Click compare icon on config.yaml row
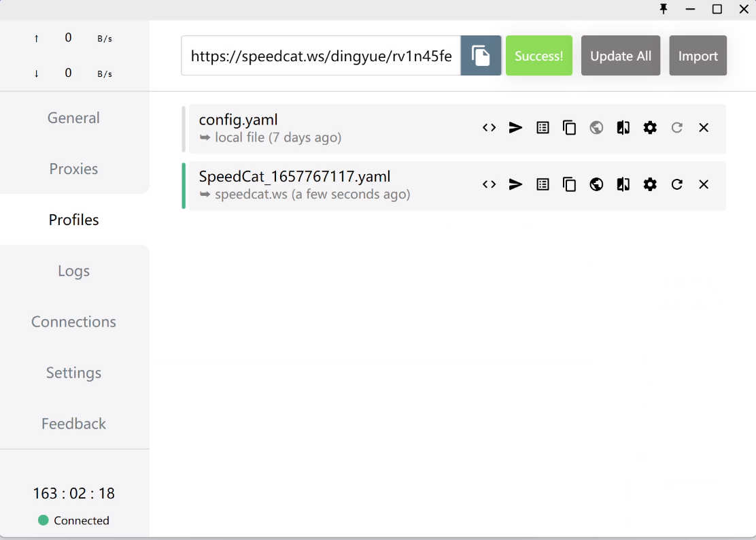Screen dimensions: 756x540 click(x=623, y=128)
